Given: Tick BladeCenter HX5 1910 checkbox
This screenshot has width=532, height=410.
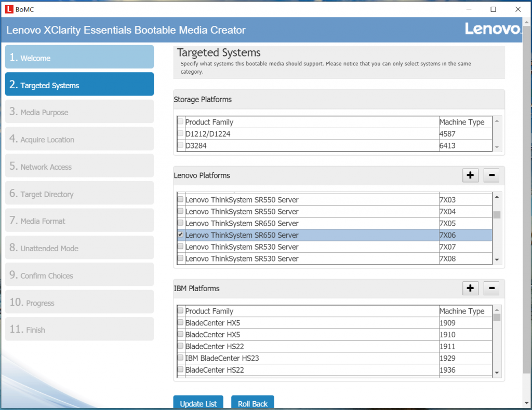Looking at the screenshot, I should coord(180,334).
